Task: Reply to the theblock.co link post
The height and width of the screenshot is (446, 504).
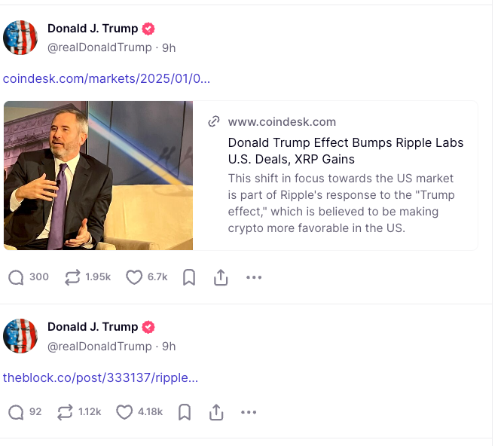Action: click(17, 412)
